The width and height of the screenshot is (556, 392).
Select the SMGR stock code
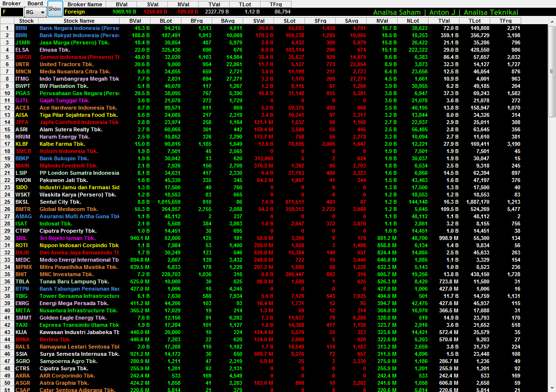(23, 57)
